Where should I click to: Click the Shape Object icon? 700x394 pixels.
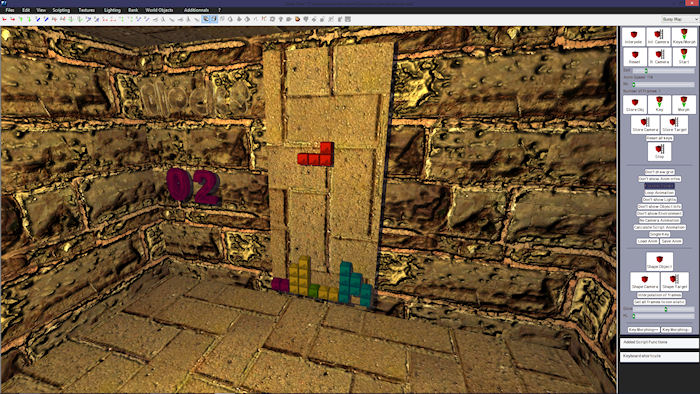coord(659,261)
